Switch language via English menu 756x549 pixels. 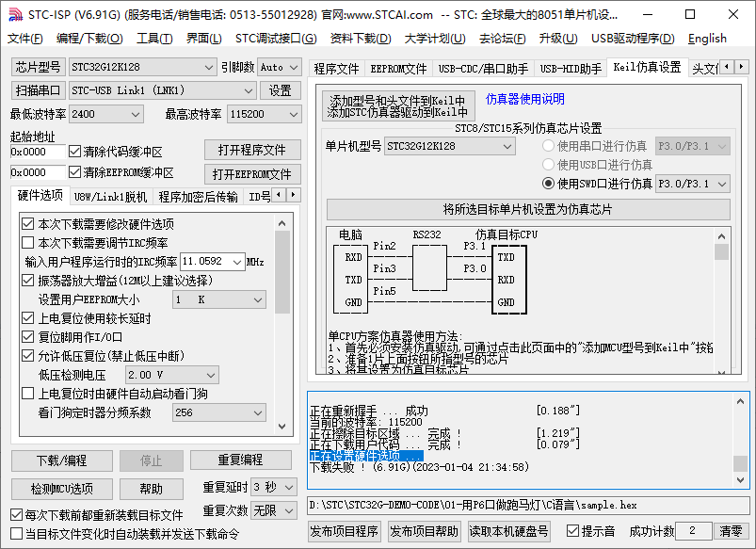(x=707, y=39)
